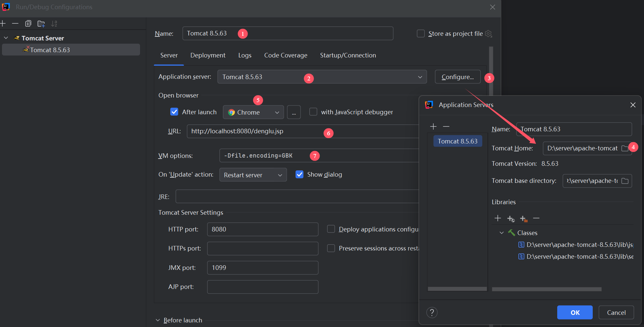Collapse the Classes tree node

pyautogui.click(x=502, y=233)
